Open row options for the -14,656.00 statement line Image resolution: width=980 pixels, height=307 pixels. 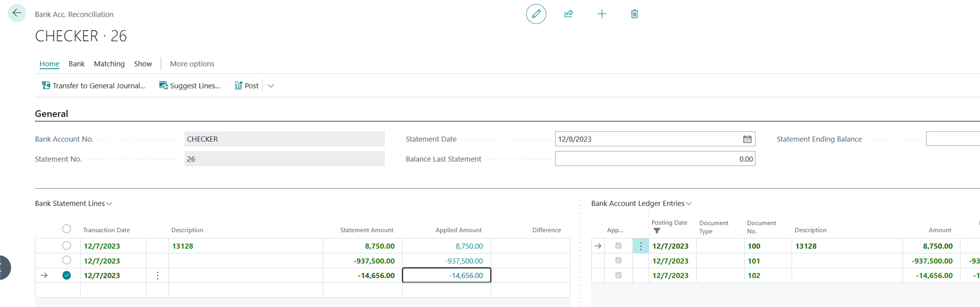pos(158,275)
